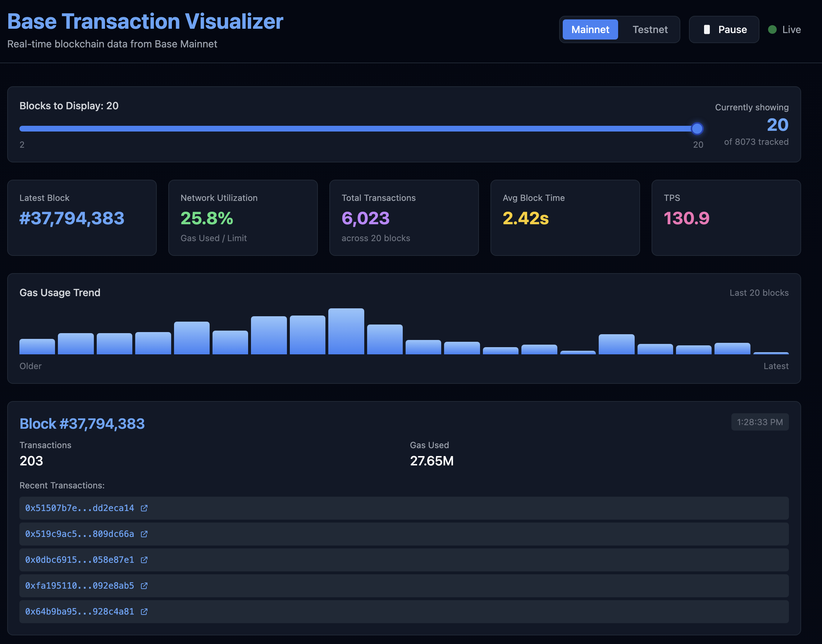Click the Base Transaction Visualizer title
822x644 pixels.
(145, 21)
